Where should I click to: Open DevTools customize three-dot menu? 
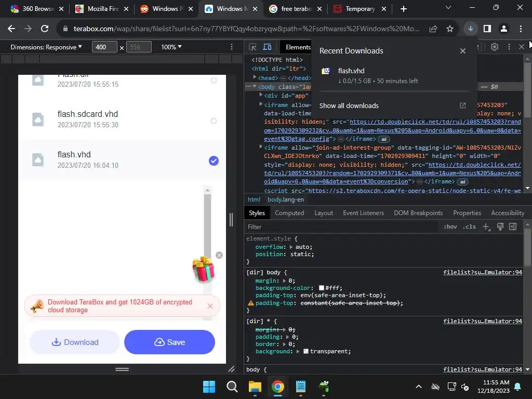tap(509, 47)
